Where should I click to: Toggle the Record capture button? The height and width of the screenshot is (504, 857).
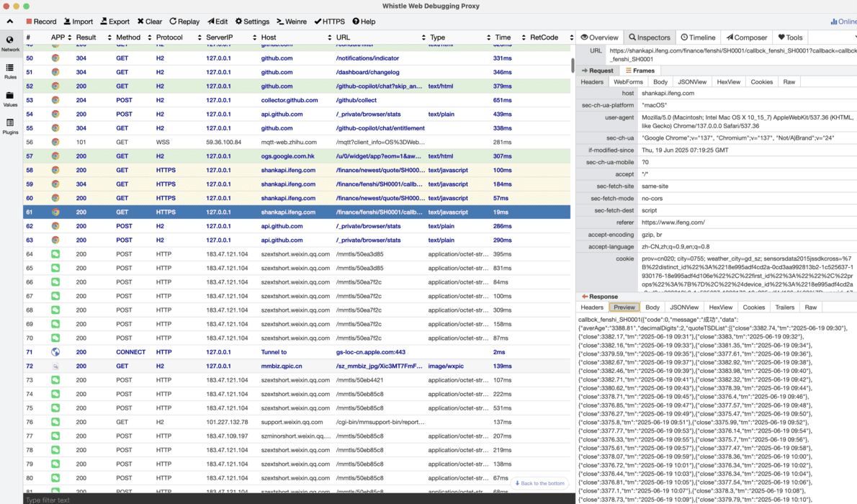pyautogui.click(x=41, y=22)
